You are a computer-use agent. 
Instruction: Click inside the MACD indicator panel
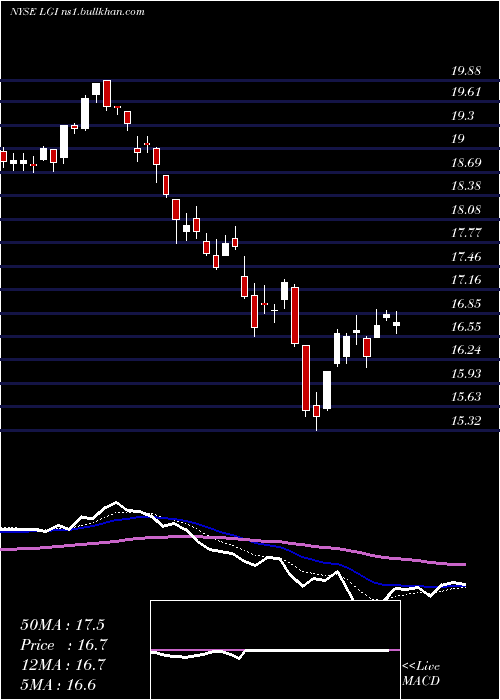[x=275, y=650]
